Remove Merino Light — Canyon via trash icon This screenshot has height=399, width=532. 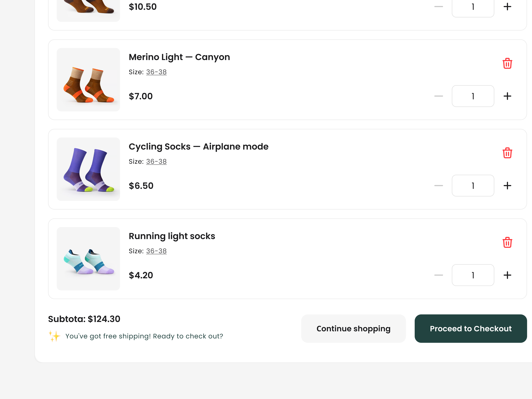coord(507,63)
